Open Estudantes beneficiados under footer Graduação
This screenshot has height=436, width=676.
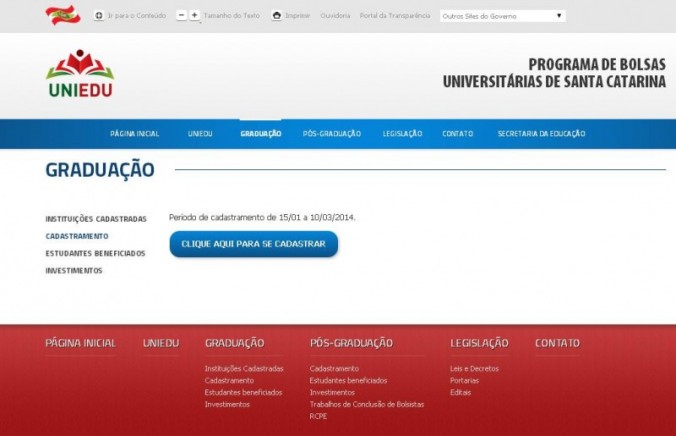(x=244, y=392)
